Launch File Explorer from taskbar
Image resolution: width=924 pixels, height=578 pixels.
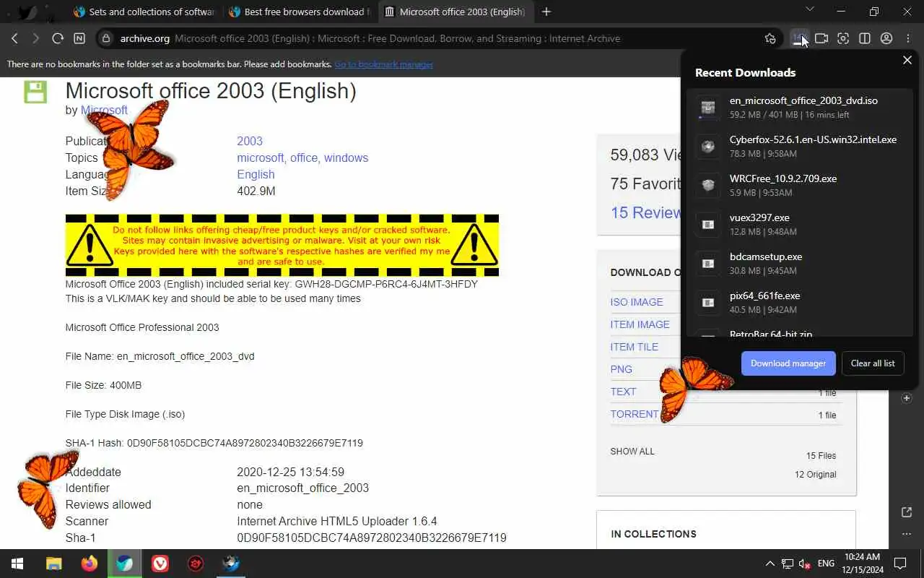click(54, 564)
